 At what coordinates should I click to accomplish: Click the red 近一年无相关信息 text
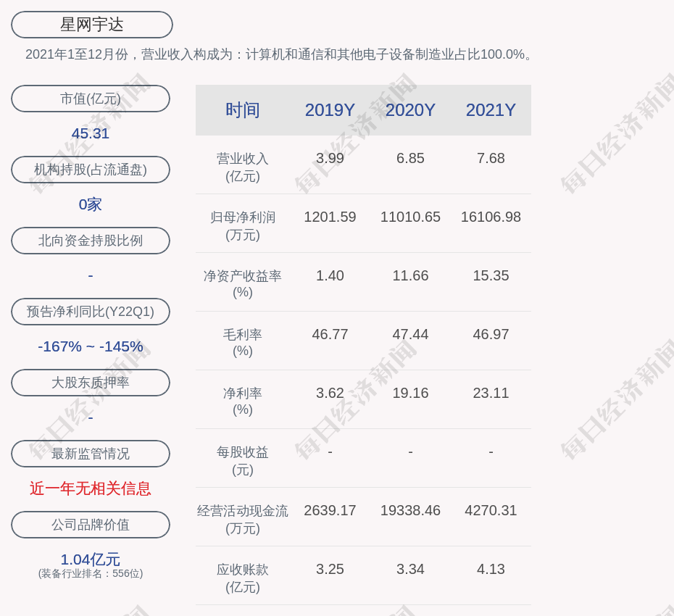coord(91,488)
